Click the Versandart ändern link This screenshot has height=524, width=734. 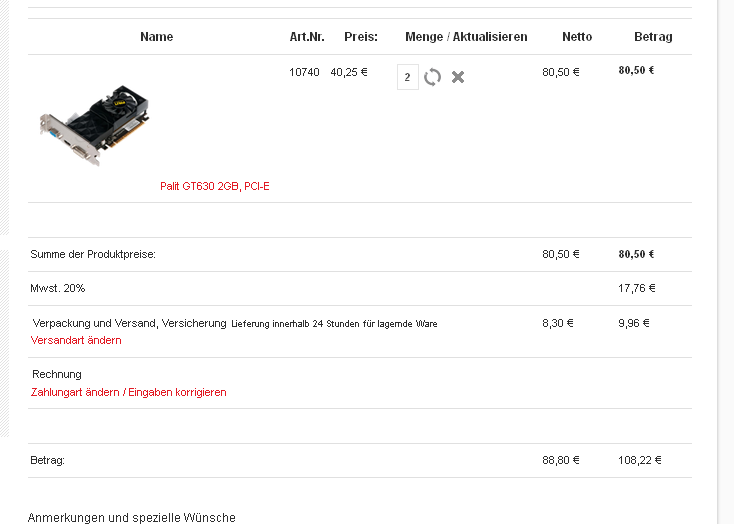point(76,340)
